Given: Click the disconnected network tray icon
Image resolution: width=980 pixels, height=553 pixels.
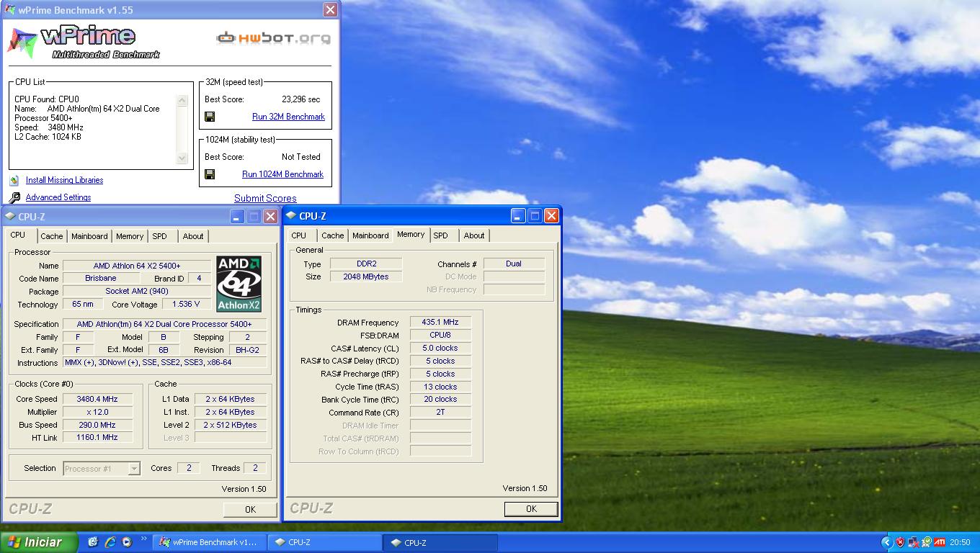Looking at the screenshot, I should (914, 542).
